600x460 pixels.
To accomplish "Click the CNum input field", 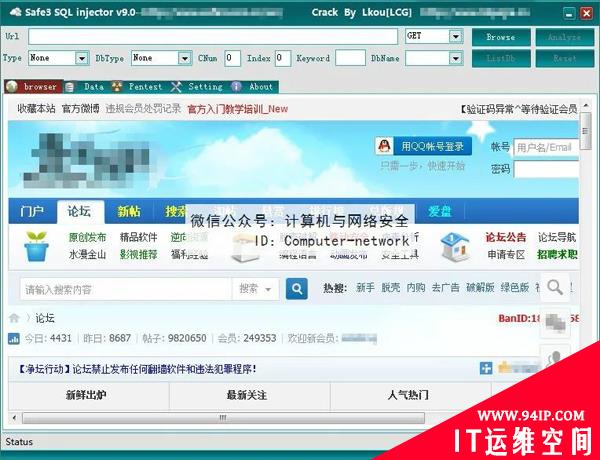I will coord(232,58).
